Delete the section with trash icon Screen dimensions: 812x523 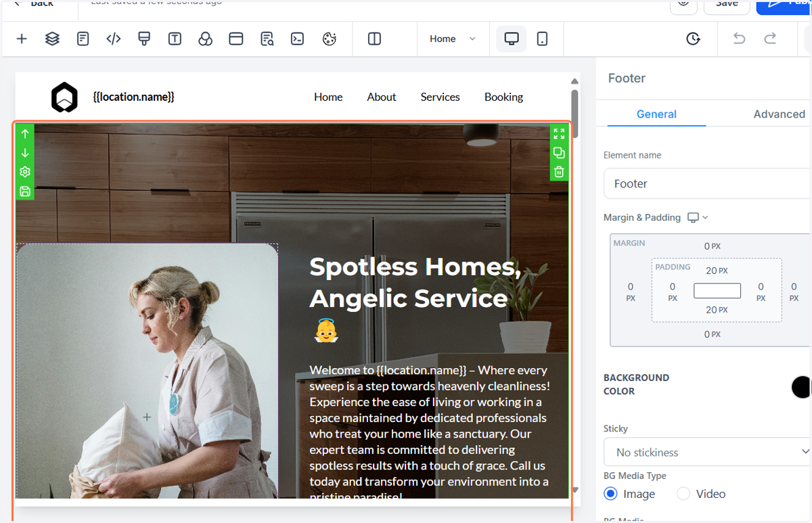tap(559, 172)
